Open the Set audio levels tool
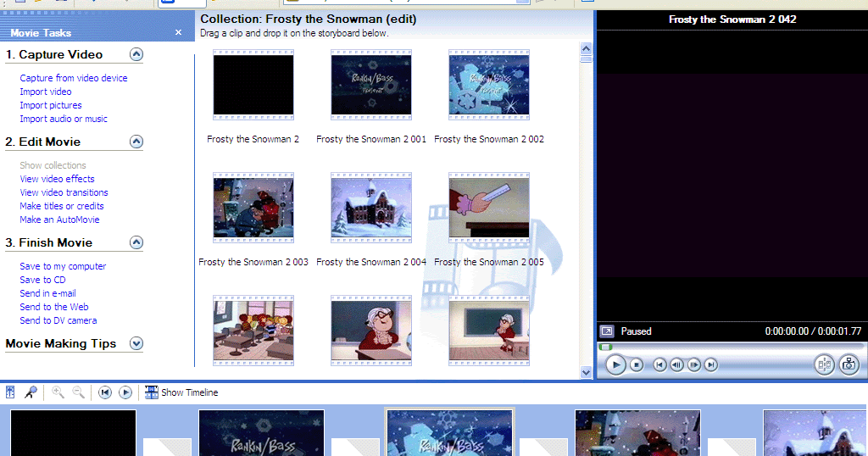 (x=10, y=392)
